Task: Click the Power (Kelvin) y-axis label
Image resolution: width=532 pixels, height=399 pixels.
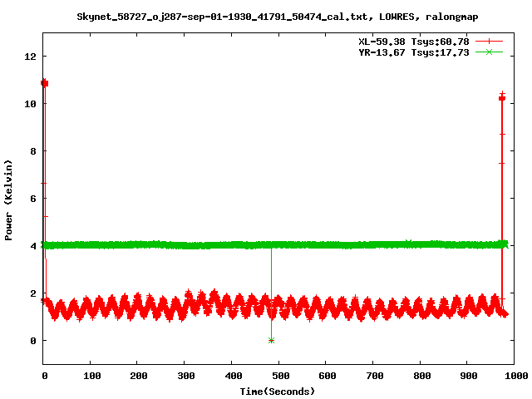Action: 8,200
